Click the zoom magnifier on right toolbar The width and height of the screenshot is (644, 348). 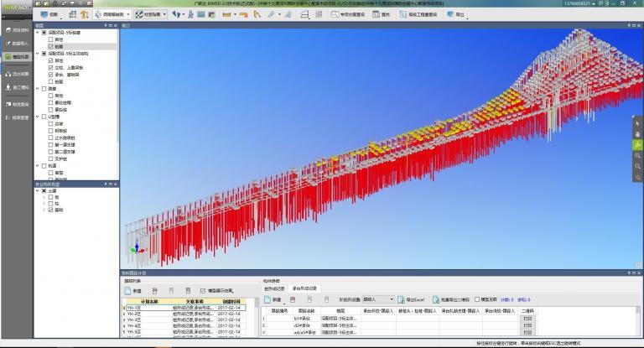pyautogui.click(x=637, y=155)
